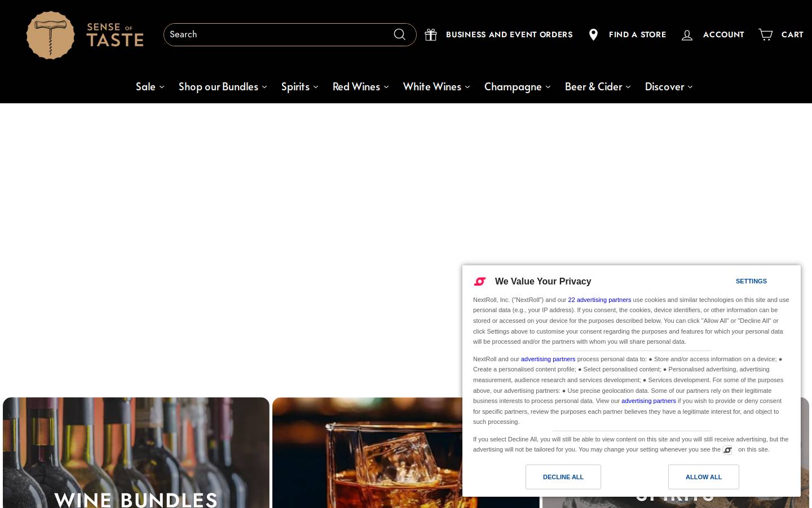
Task: View the Cart link
Action: click(792, 34)
